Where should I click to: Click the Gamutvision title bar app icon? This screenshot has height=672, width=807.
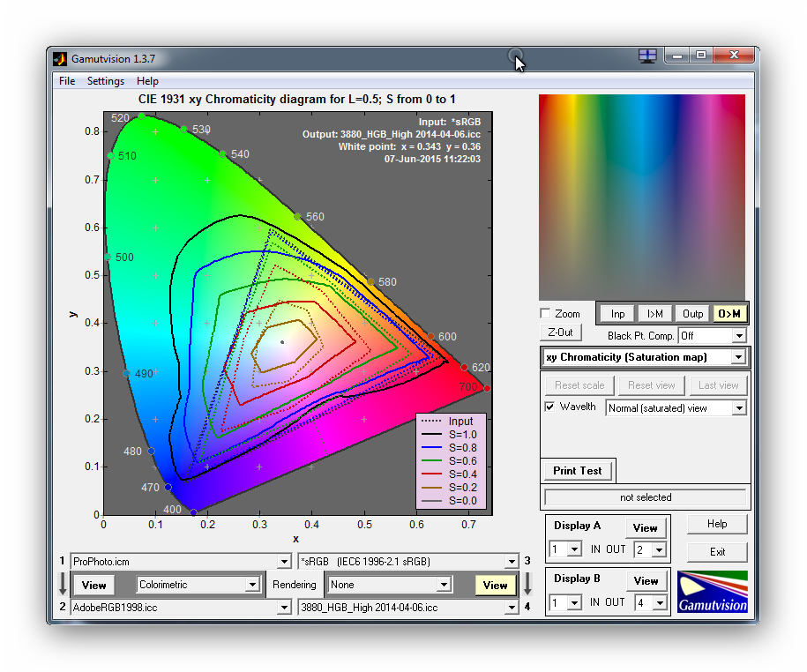[60, 59]
